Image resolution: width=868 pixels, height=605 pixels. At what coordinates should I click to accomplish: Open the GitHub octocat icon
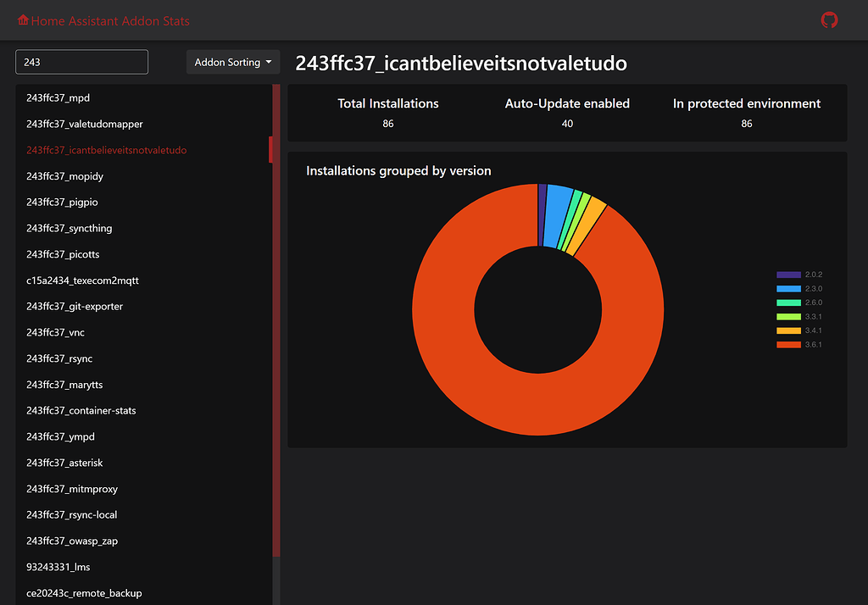829,20
